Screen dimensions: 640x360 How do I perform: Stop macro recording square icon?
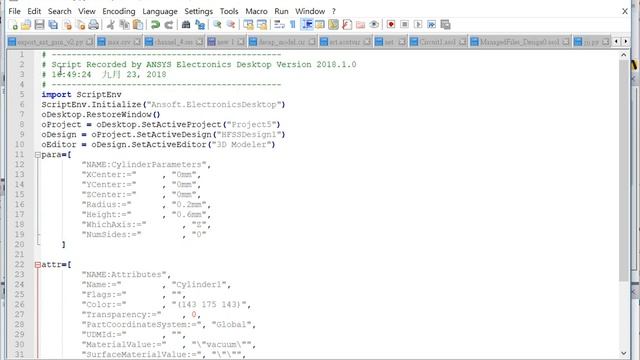404,25
